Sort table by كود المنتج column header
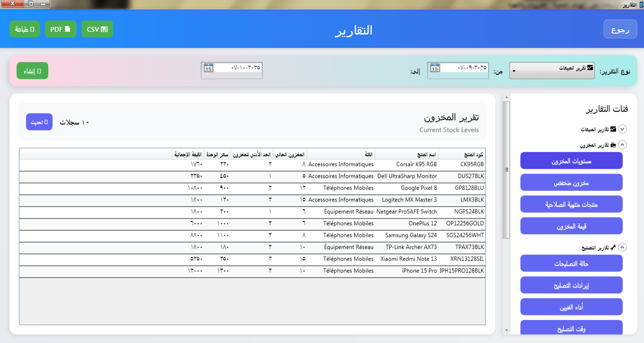Viewport: 644px width, 343px height. (x=462, y=155)
